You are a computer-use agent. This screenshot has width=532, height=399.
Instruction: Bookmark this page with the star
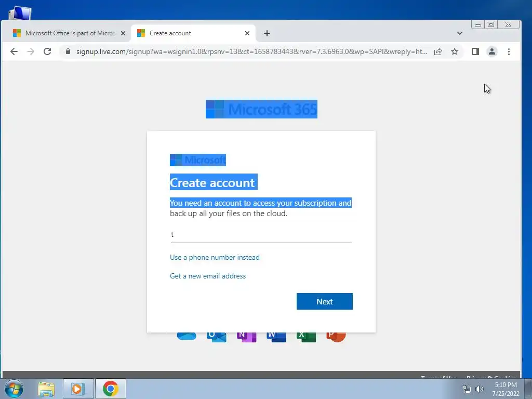point(455,51)
